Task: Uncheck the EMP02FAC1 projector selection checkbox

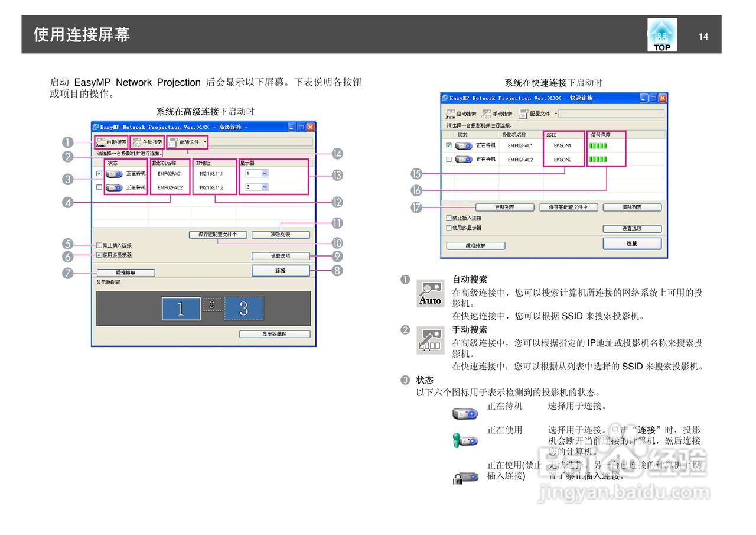Action: [98, 174]
